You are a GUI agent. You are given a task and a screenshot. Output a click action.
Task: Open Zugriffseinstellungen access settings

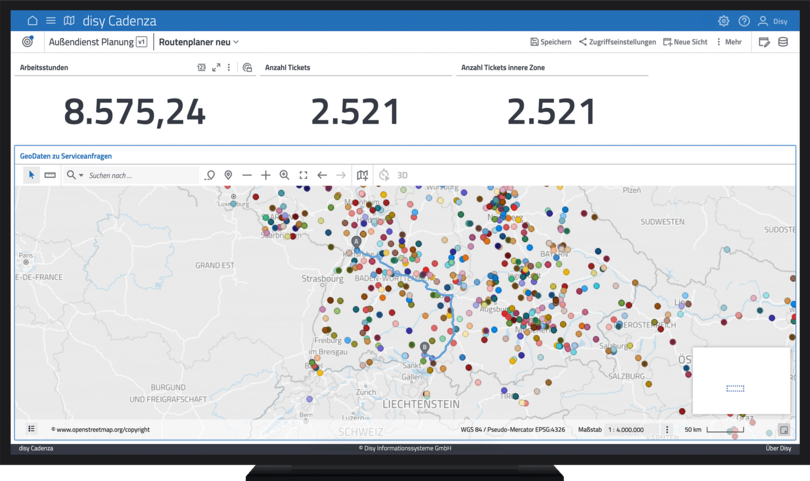(x=617, y=42)
